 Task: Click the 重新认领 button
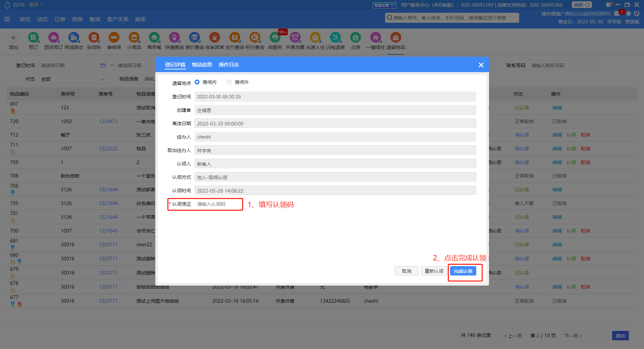[434, 271]
